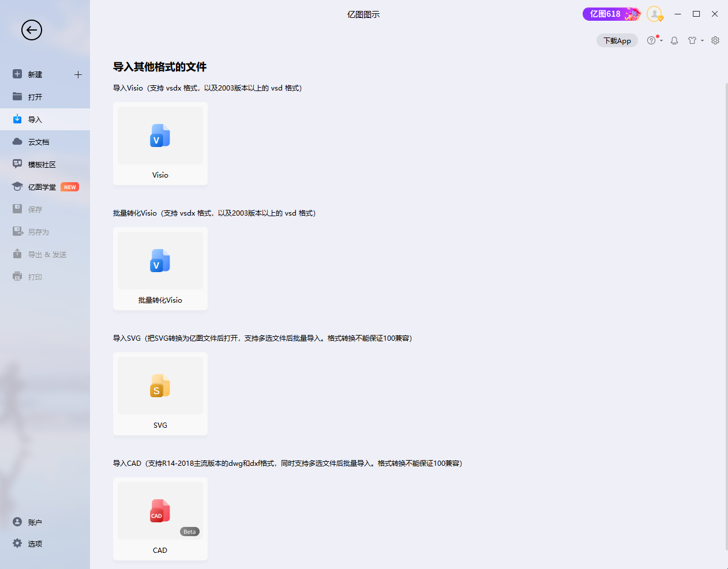The image size is (728, 569).
Task: Go to 模板社区 in the sidebar
Action: 42,164
